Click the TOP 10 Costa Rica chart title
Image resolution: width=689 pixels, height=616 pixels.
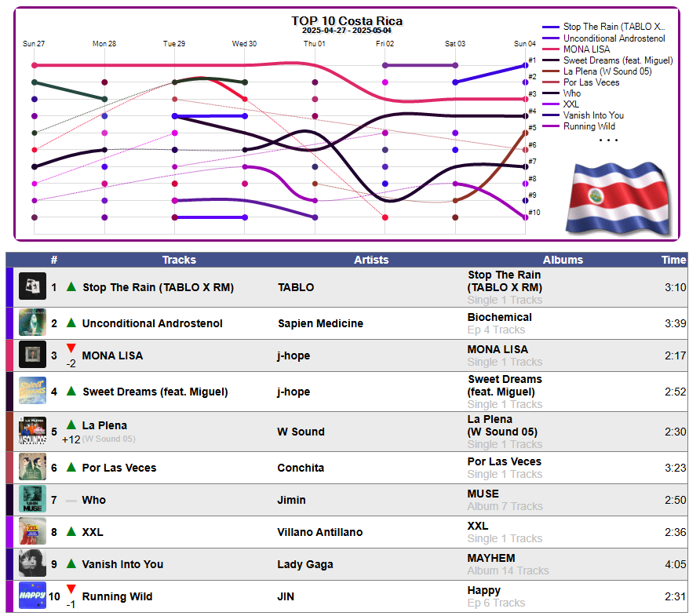pos(347,20)
